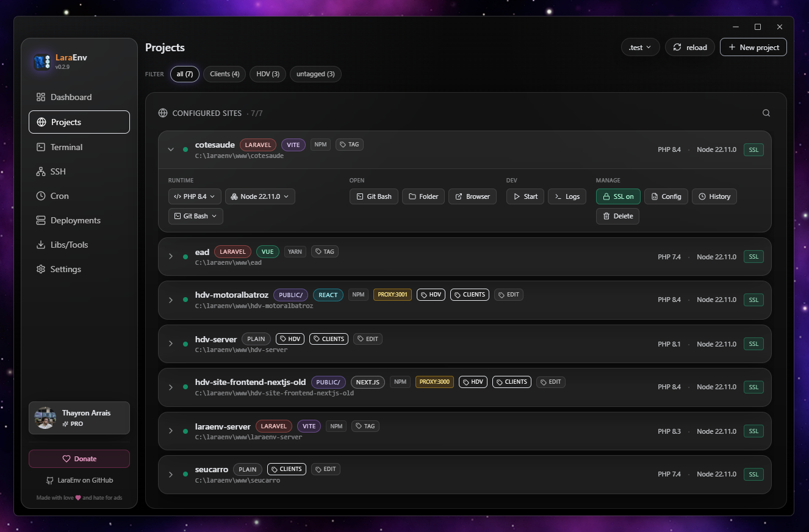
Task: Click the SSL badge on cotesaude header
Action: pyautogui.click(x=753, y=149)
